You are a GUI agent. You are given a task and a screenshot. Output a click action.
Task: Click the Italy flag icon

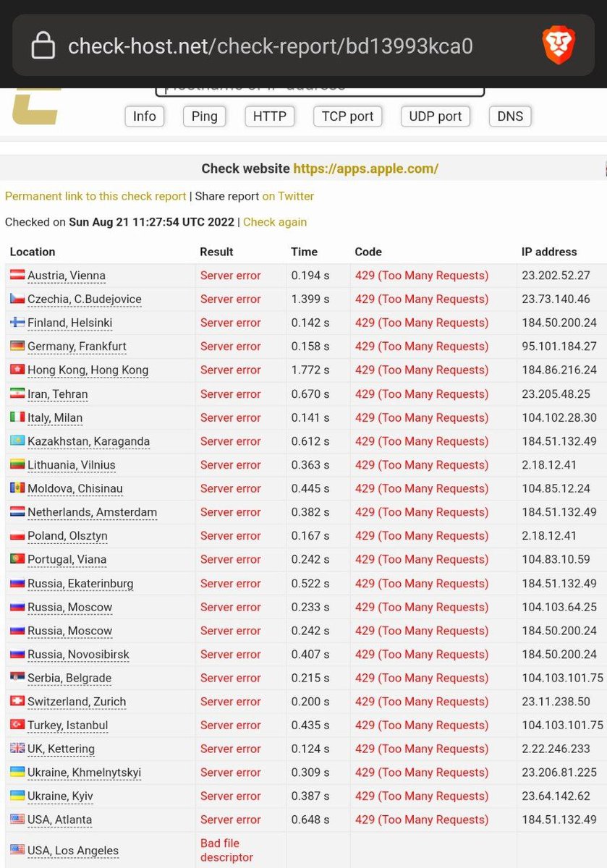coord(17,417)
